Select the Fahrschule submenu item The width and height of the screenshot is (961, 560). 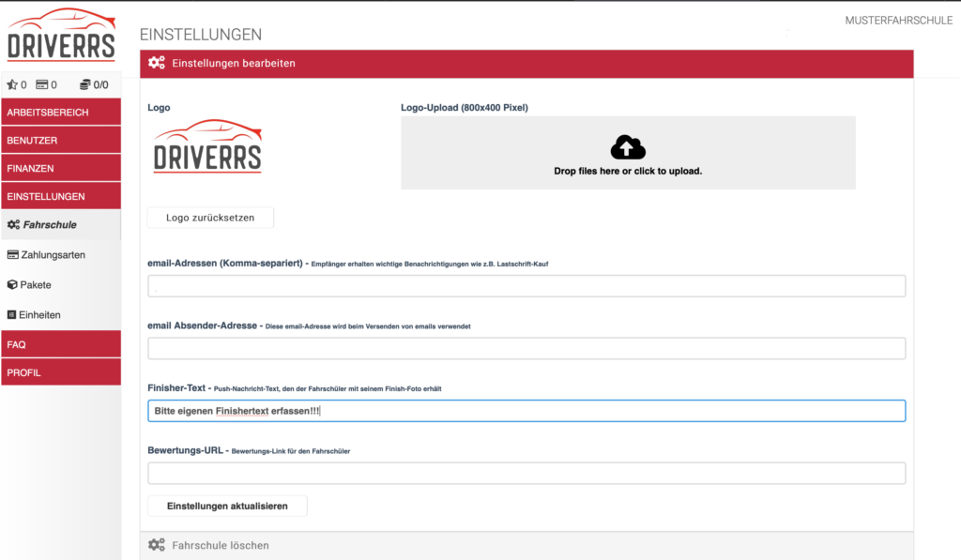pos(61,225)
